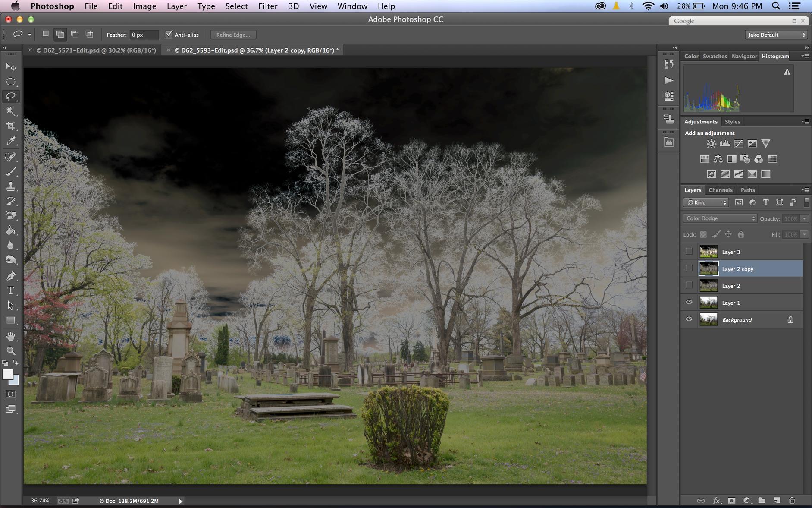The image size is (812, 508).
Task: Select the Eyedropper tool
Action: tap(11, 141)
